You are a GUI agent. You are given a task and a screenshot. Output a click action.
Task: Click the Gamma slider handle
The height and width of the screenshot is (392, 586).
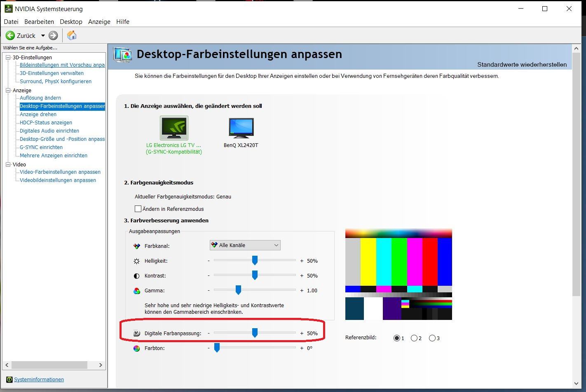coord(238,290)
